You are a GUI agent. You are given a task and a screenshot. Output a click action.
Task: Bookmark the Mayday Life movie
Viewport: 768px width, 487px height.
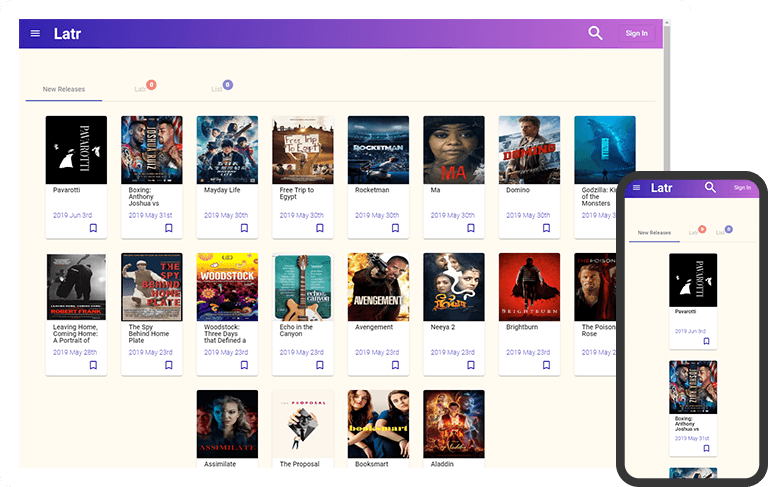tap(244, 228)
